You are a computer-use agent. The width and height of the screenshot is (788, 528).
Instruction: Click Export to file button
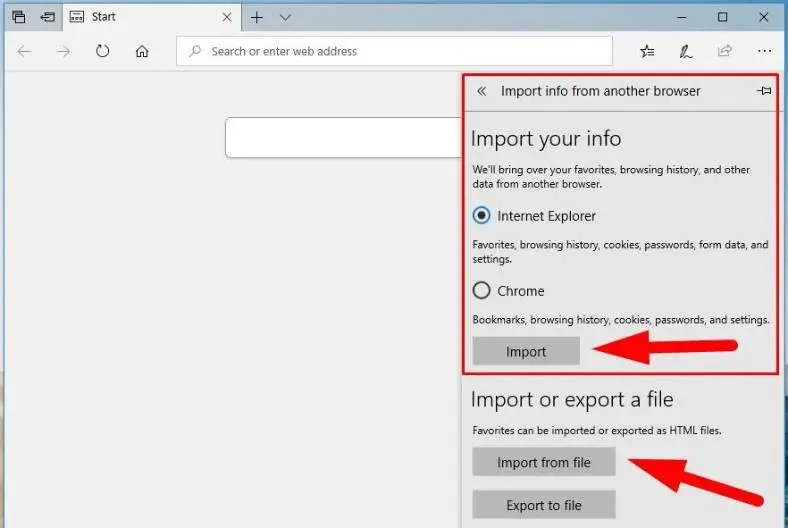[543, 505]
